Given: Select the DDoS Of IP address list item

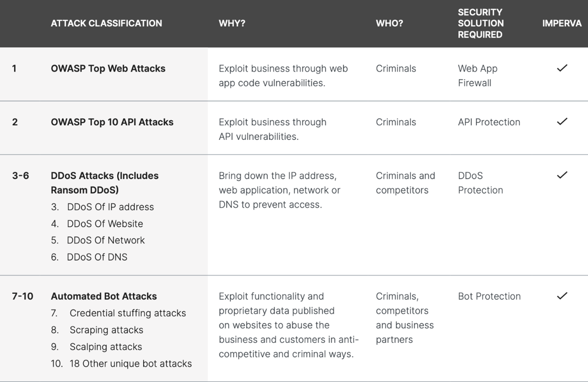Looking at the screenshot, I should pos(102,207).
